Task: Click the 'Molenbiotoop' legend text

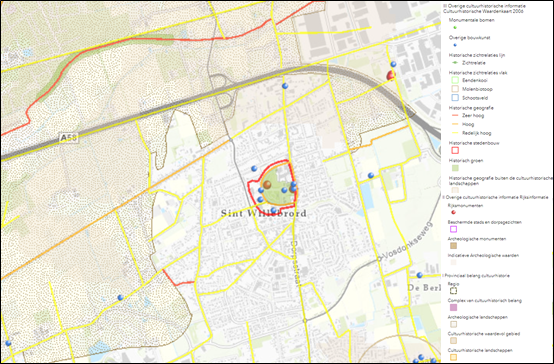Action: point(477,89)
